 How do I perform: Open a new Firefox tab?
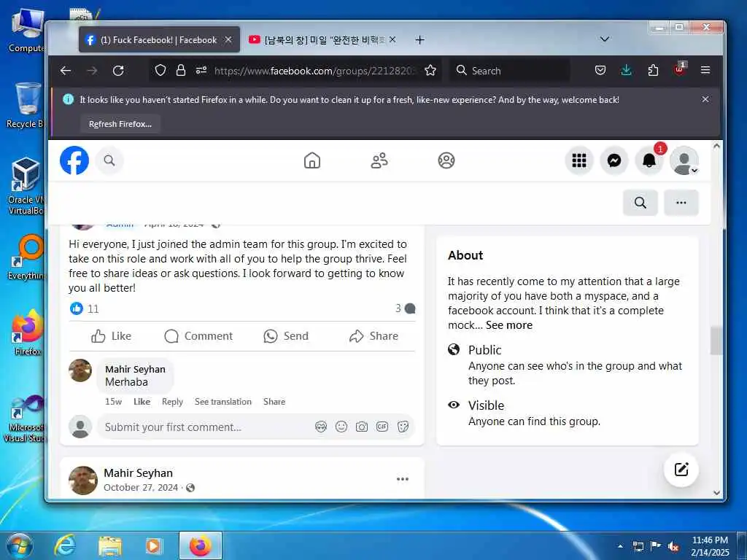click(419, 40)
